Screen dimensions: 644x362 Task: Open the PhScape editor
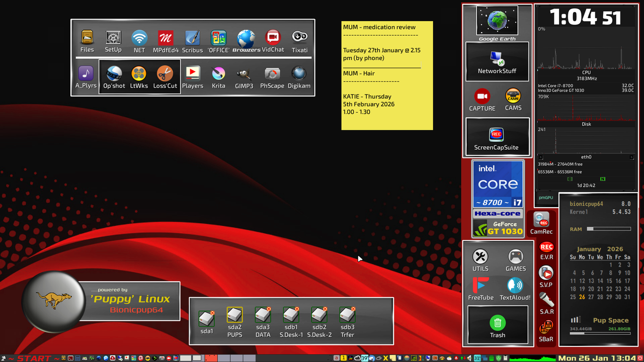coord(272,73)
